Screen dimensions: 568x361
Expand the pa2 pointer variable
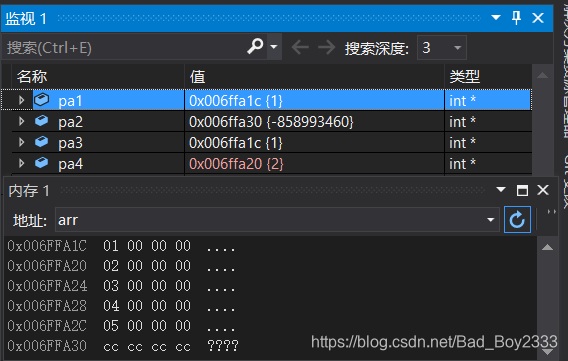21,121
